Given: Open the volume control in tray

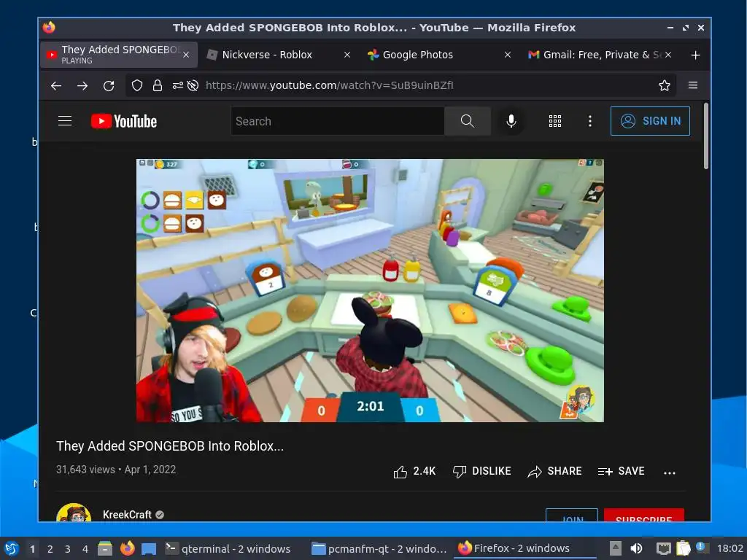Looking at the screenshot, I should [x=636, y=548].
